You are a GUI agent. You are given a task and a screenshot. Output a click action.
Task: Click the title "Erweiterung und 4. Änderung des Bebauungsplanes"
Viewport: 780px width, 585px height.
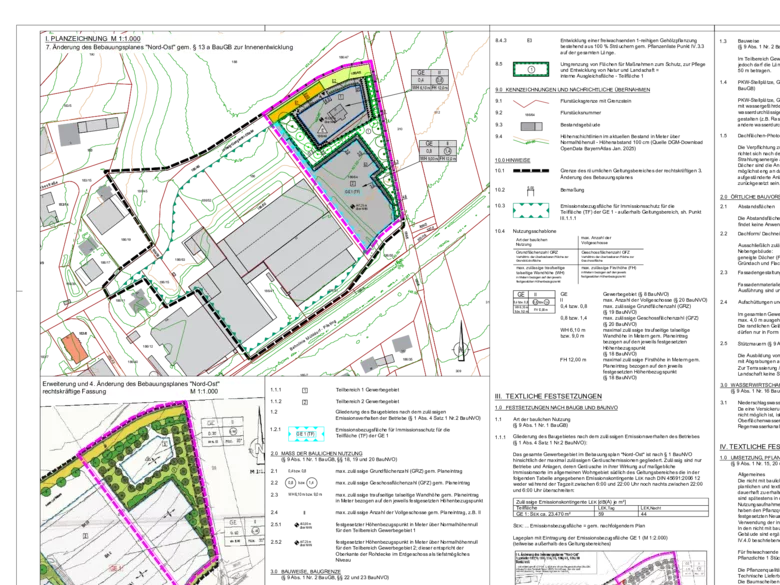coord(131,384)
